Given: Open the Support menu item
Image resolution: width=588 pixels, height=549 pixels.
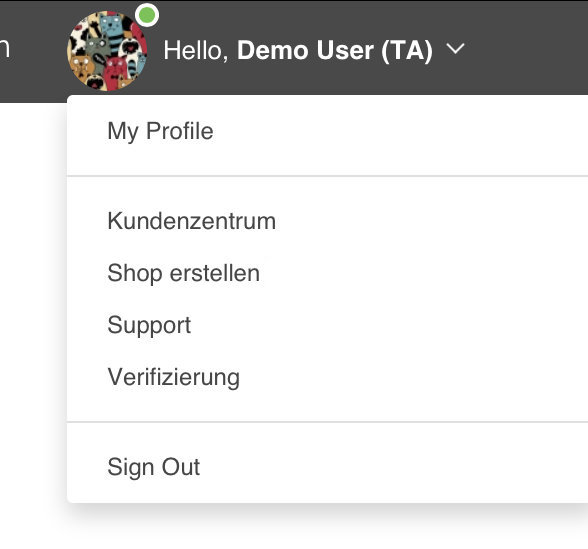Looking at the screenshot, I should (149, 325).
